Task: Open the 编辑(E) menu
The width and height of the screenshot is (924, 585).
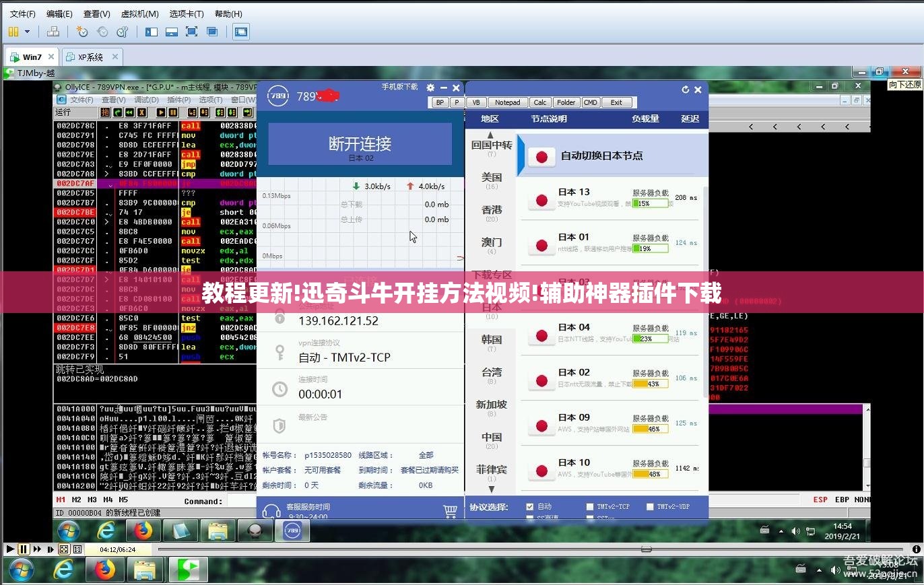Action: pyautogui.click(x=59, y=13)
